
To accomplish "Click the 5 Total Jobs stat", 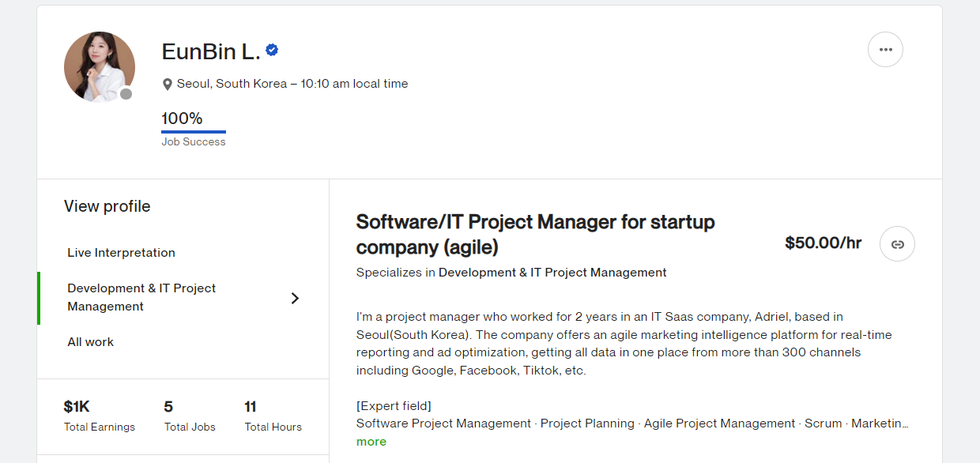I will point(168,408).
